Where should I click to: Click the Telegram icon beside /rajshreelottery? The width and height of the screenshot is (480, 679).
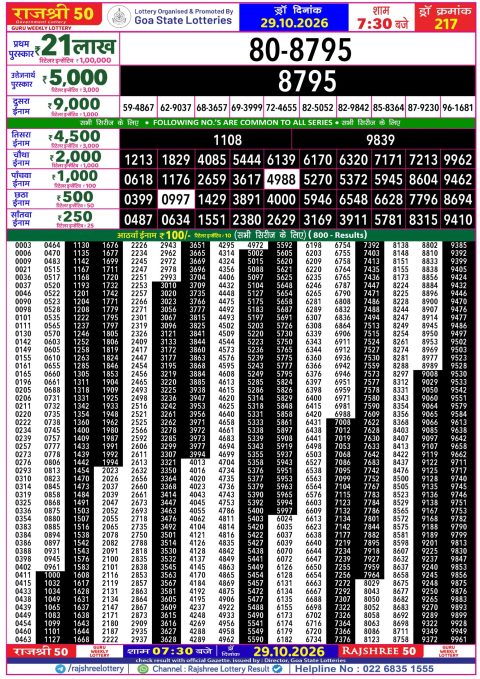point(61,669)
